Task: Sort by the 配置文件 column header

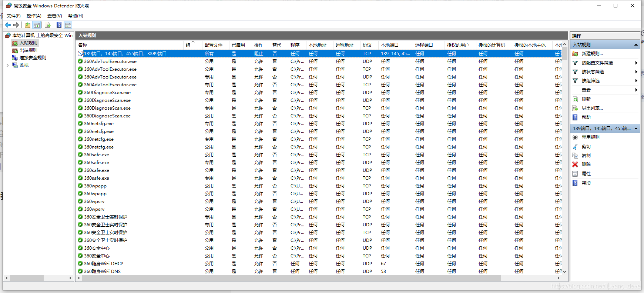Action: [215, 45]
